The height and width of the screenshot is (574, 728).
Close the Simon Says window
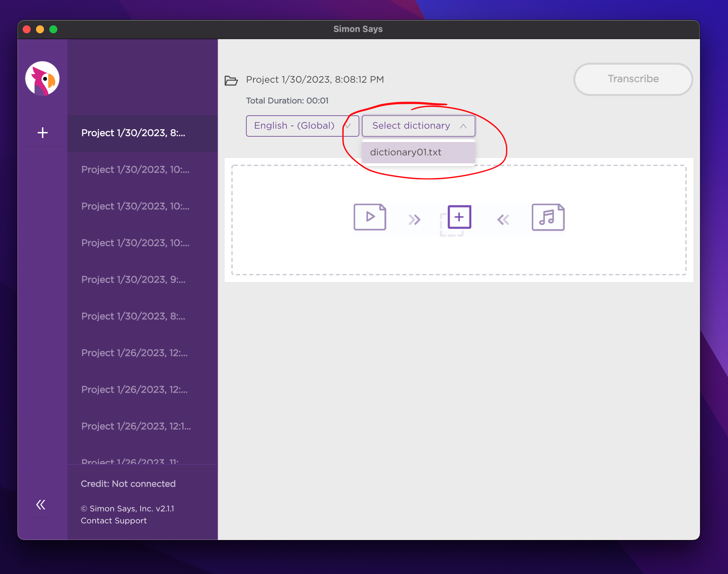pyautogui.click(x=27, y=29)
